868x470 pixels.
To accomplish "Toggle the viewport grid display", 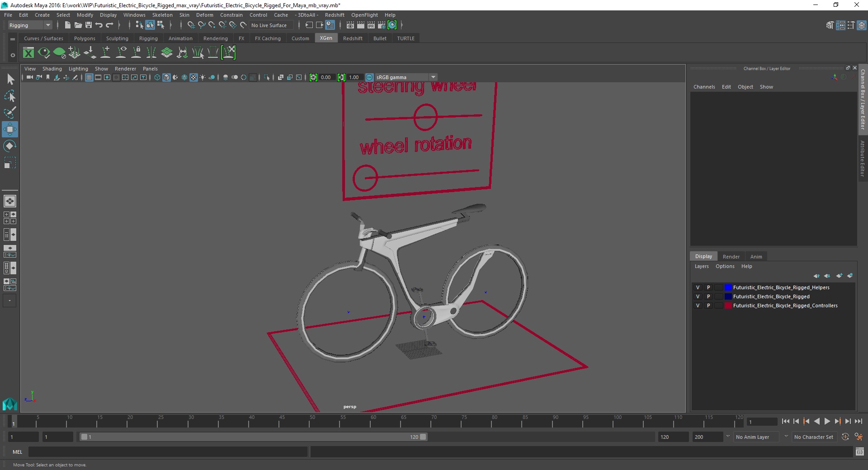I will [89, 77].
